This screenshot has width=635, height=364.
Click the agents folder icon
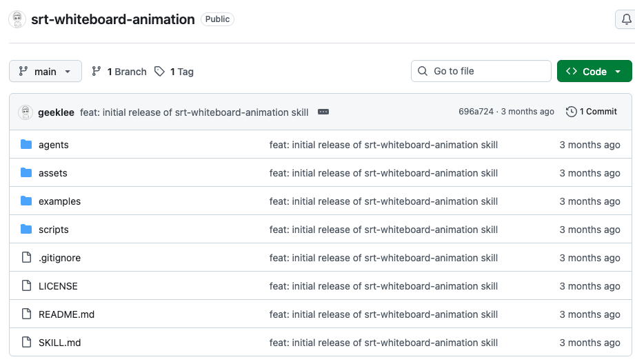tap(26, 144)
